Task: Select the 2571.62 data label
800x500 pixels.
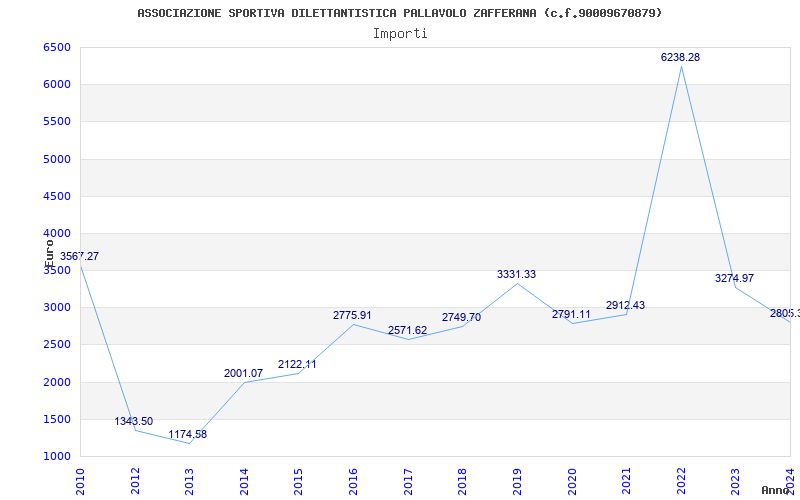Action: click(408, 331)
